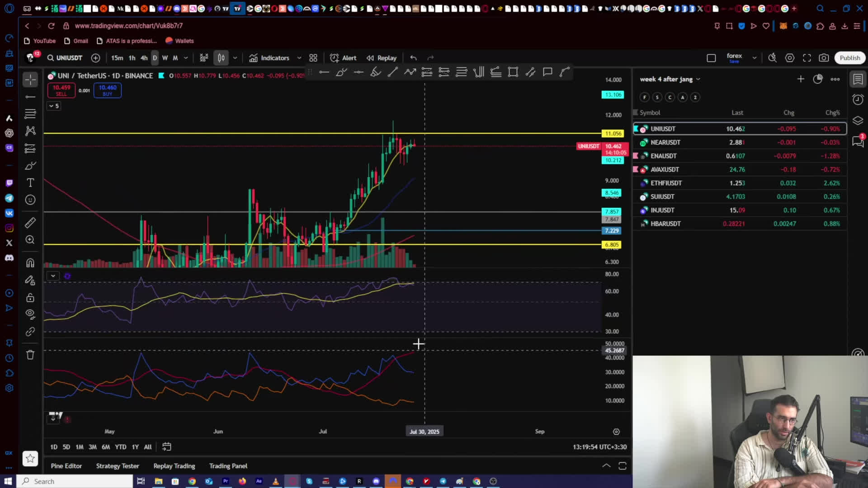
Task: Toggle magnet mode for drawings
Action: tap(30, 263)
